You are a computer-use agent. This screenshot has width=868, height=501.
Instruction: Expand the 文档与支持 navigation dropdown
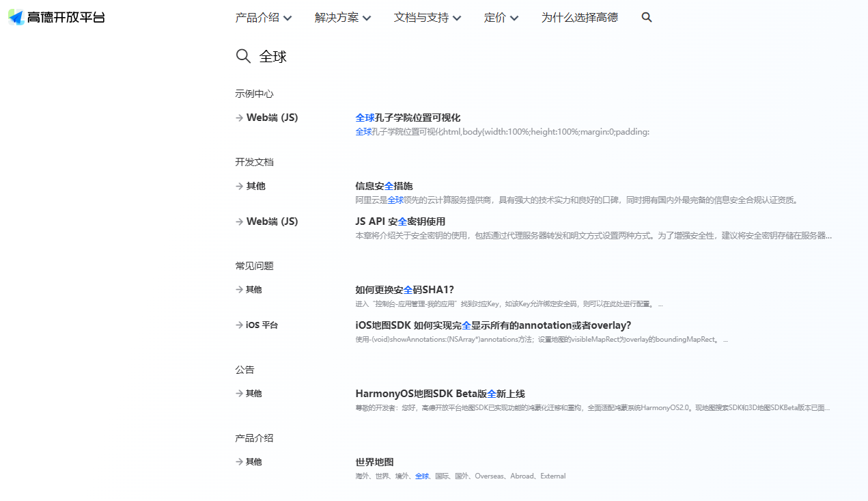click(x=428, y=18)
